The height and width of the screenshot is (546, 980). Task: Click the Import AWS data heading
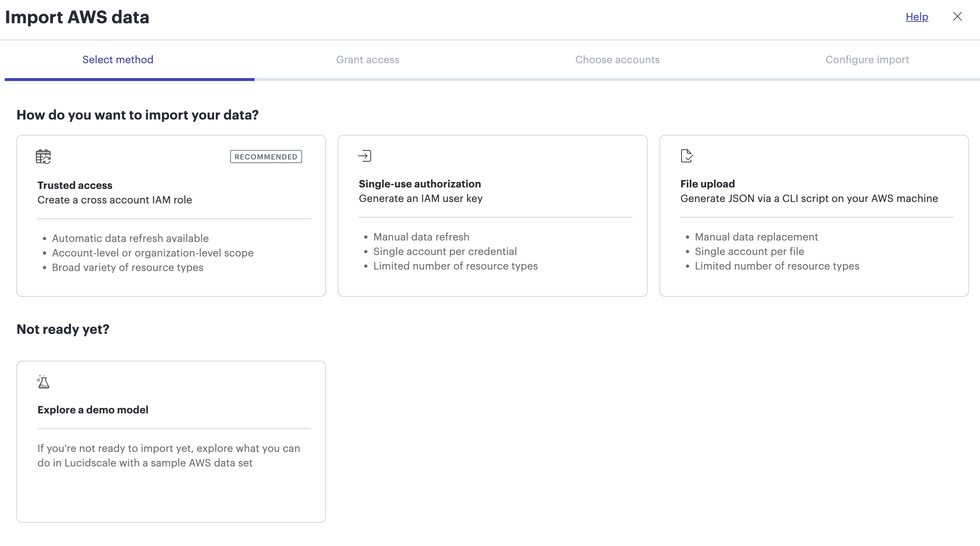[x=77, y=17]
